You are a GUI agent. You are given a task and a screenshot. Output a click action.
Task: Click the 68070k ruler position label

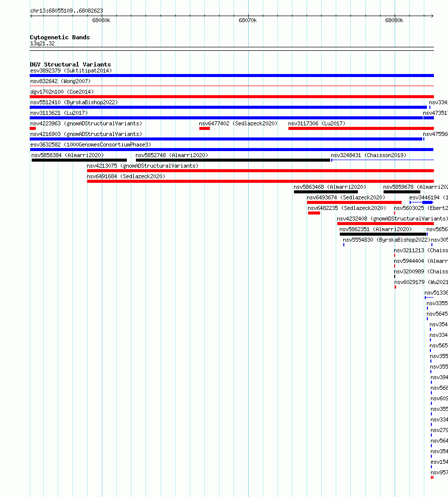coord(248,20)
